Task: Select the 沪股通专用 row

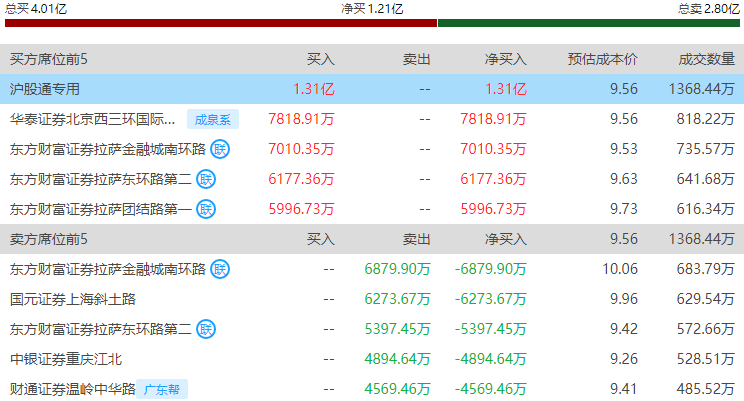Action: (x=372, y=89)
